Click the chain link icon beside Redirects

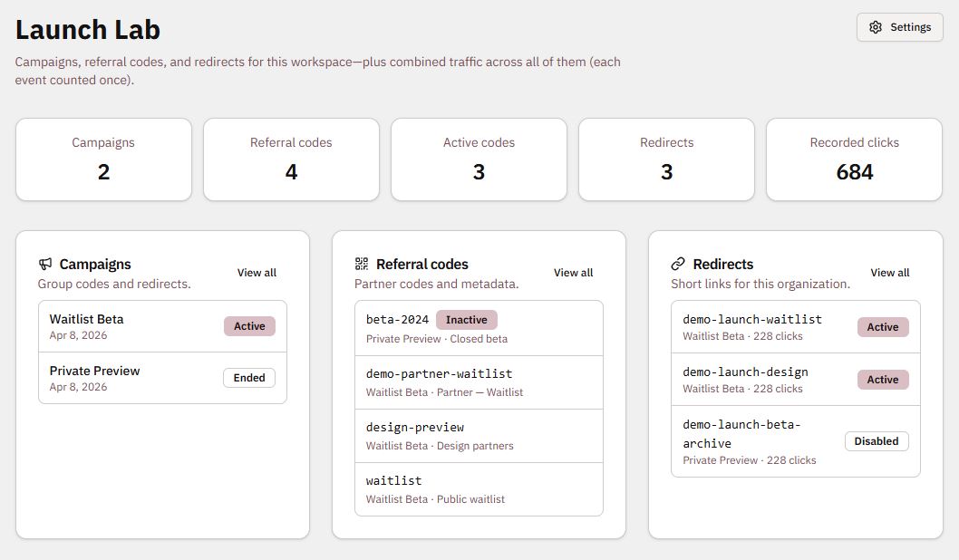tap(678, 265)
